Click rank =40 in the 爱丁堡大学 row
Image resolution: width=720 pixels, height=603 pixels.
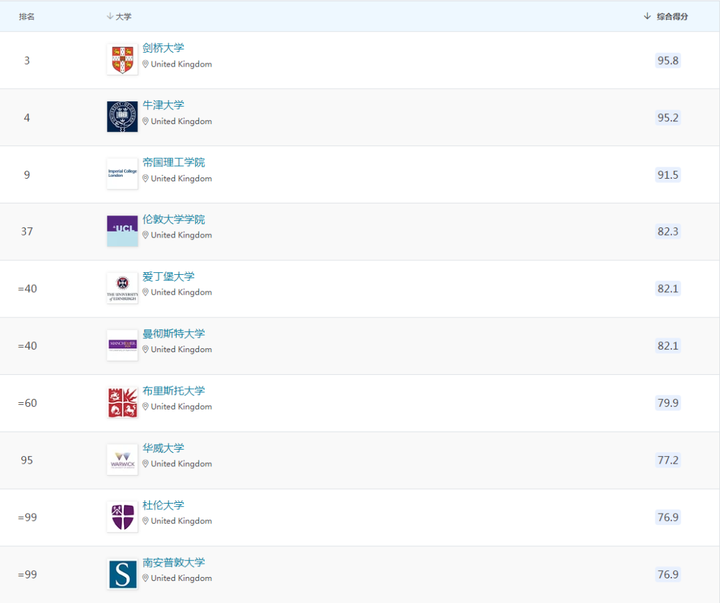point(27,289)
